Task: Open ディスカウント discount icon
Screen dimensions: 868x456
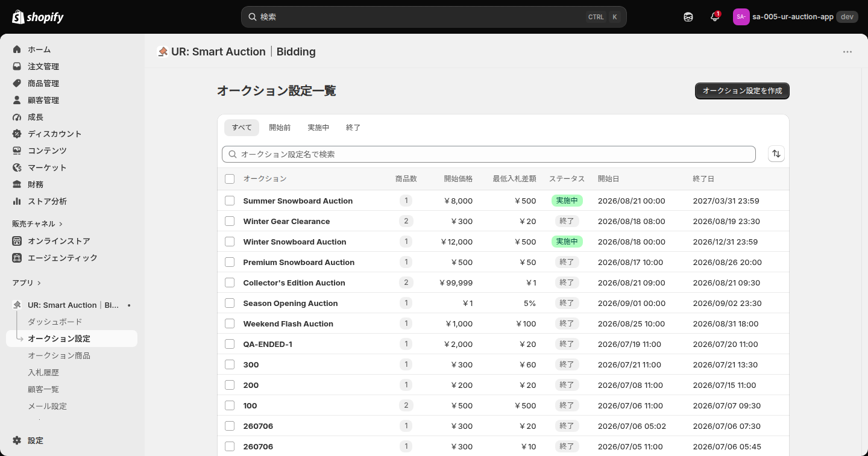Action: (x=17, y=134)
